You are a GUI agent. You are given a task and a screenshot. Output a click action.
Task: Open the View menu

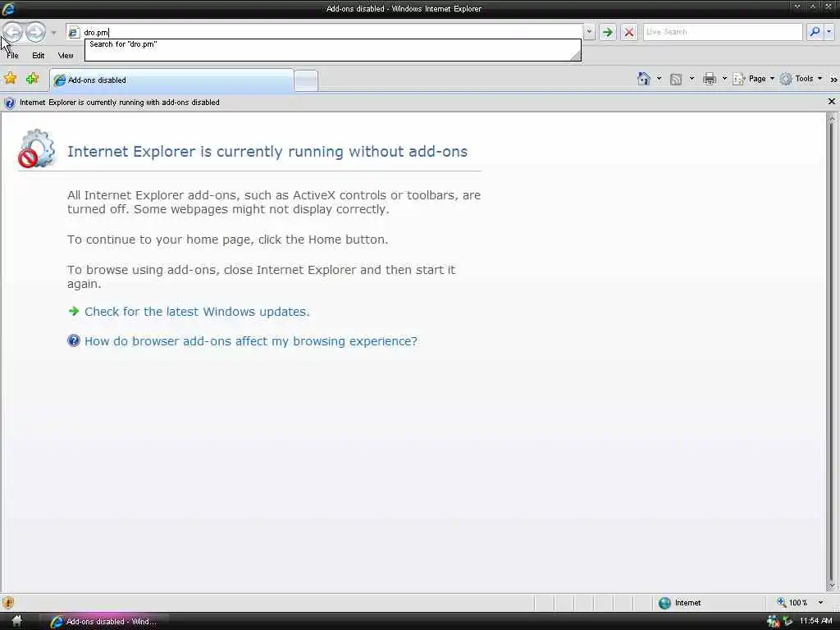point(66,55)
